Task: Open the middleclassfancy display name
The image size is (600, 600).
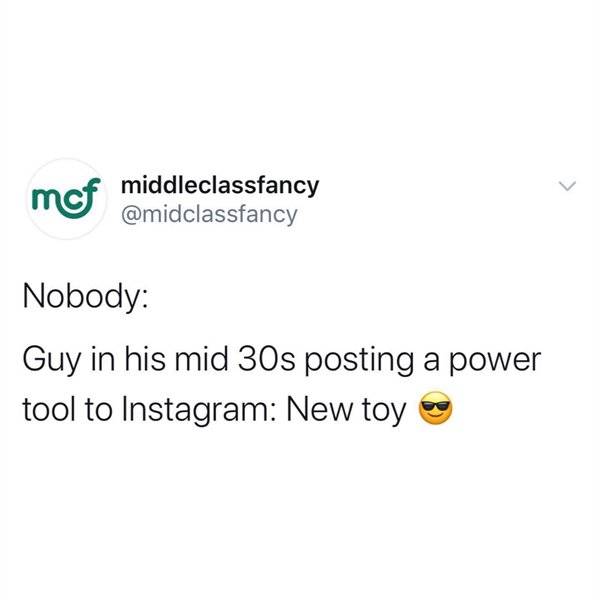Action: pos(220,186)
